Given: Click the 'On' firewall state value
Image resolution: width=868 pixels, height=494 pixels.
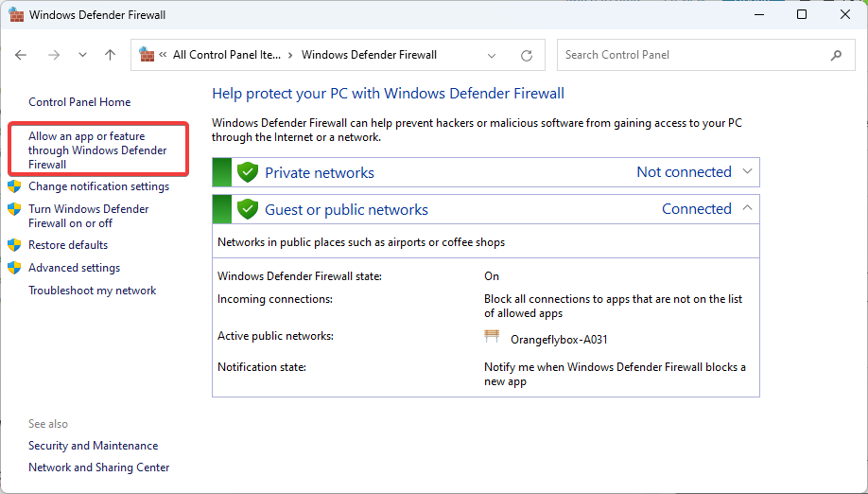Looking at the screenshot, I should click(492, 276).
